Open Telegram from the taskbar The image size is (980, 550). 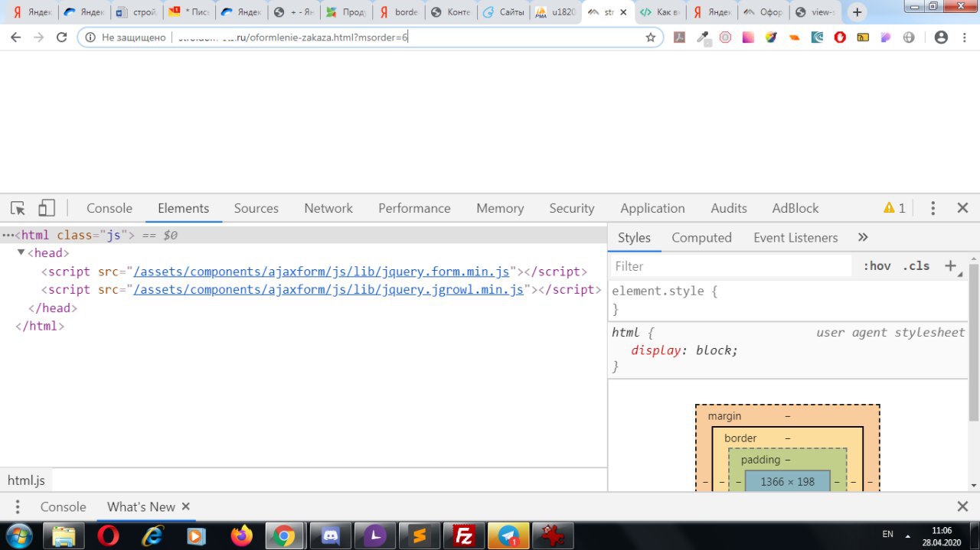pyautogui.click(x=508, y=536)
